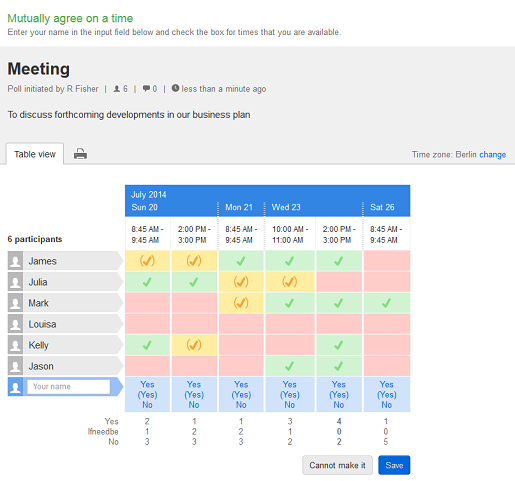This screenshot has width=515, height=481.
Task: Click Mark's participant avatar icon
Action: [15, 303]
